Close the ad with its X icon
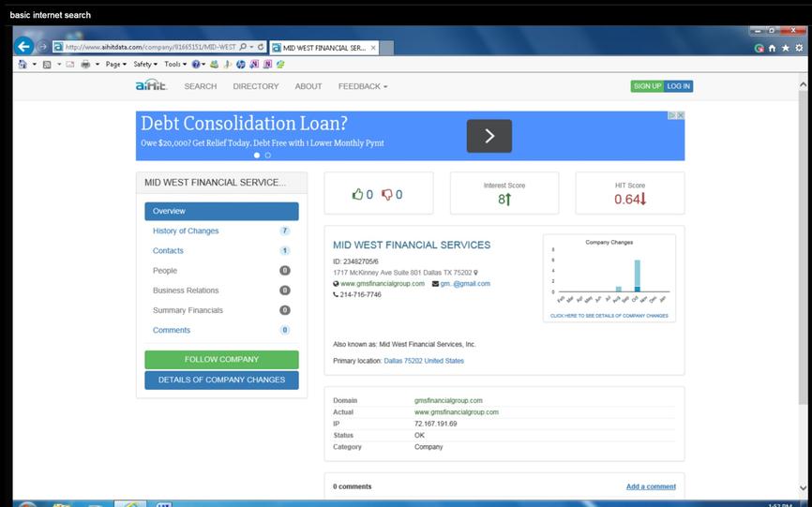 point(681,115)
